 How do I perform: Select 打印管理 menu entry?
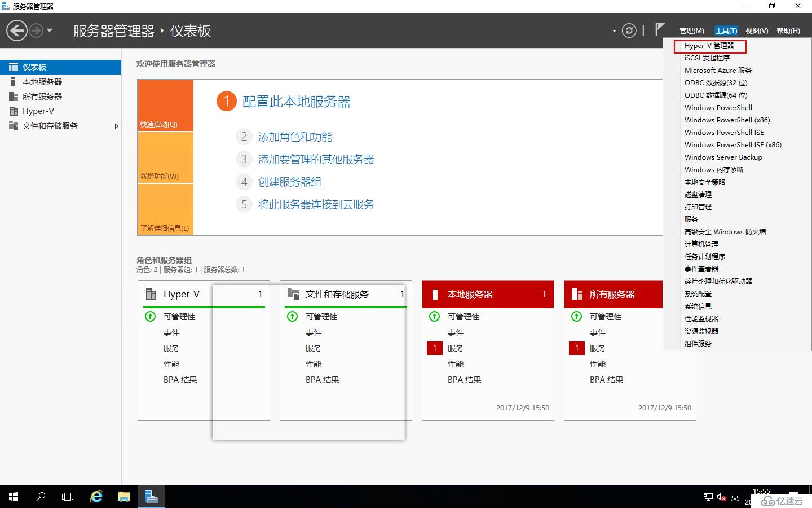pyautogui.click(x=698, y=207)
